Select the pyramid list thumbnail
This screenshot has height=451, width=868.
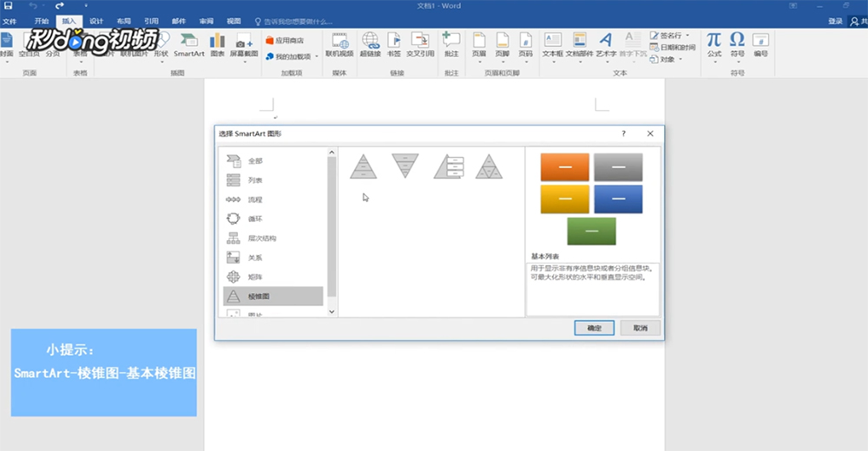(x=449, y=166)
